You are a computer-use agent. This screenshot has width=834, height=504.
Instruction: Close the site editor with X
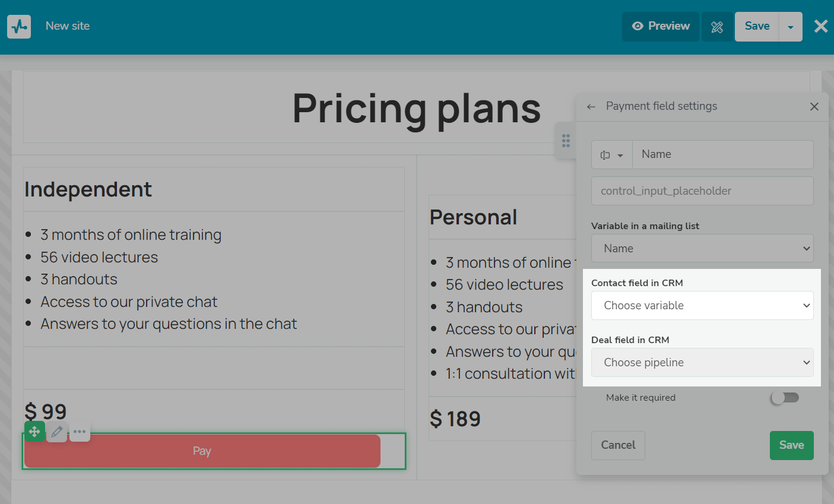tap(821, 26)
